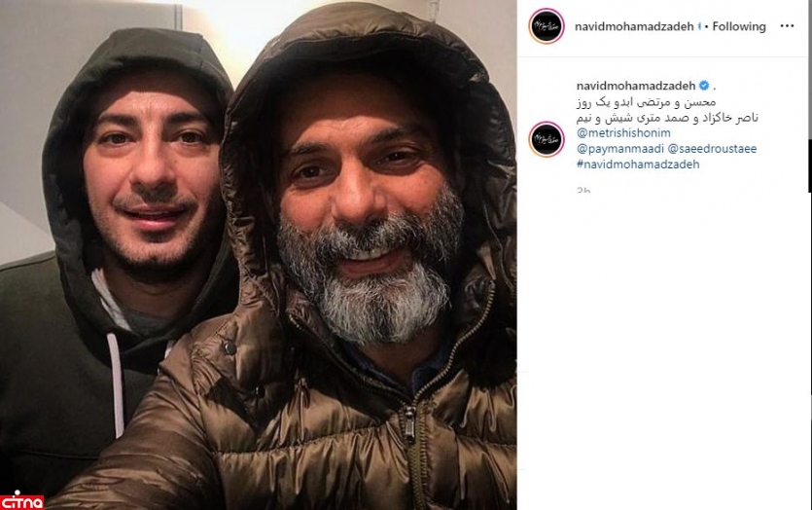Open the @paymanmaadi mention
The height and width of the screenshot is (510, 812).
[619, 149]
